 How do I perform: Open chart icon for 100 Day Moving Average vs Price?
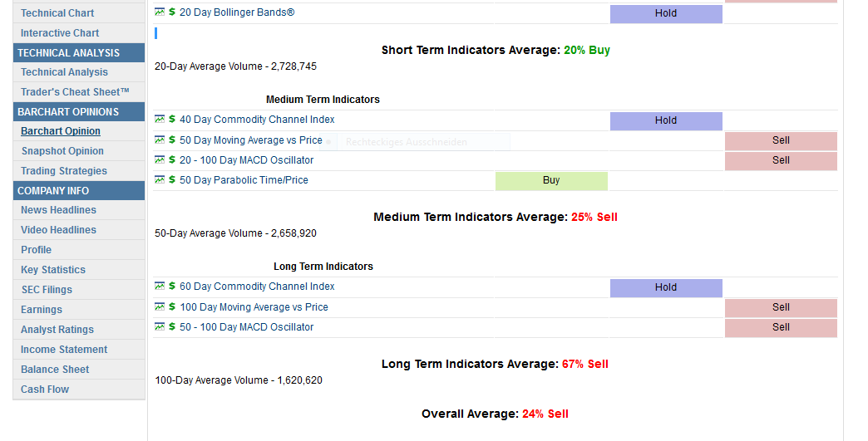[160, 306]
